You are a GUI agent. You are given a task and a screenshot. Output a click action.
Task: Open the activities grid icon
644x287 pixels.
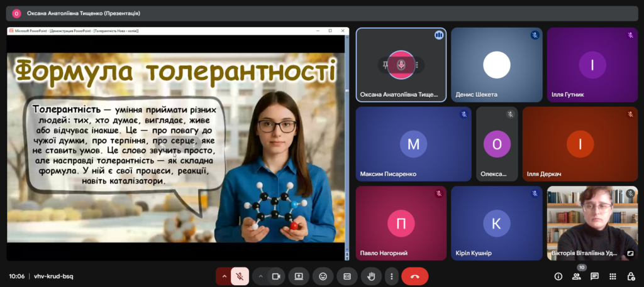(x=613, y=276)
